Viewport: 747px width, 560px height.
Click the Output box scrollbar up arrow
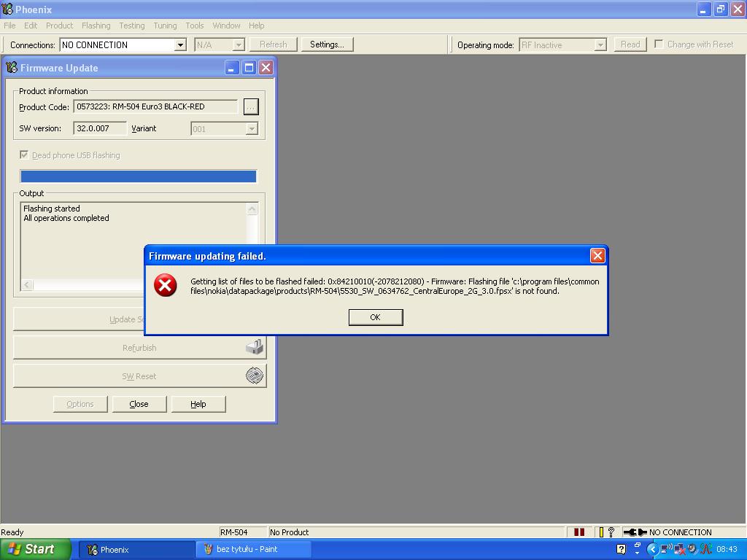[252, 209]
